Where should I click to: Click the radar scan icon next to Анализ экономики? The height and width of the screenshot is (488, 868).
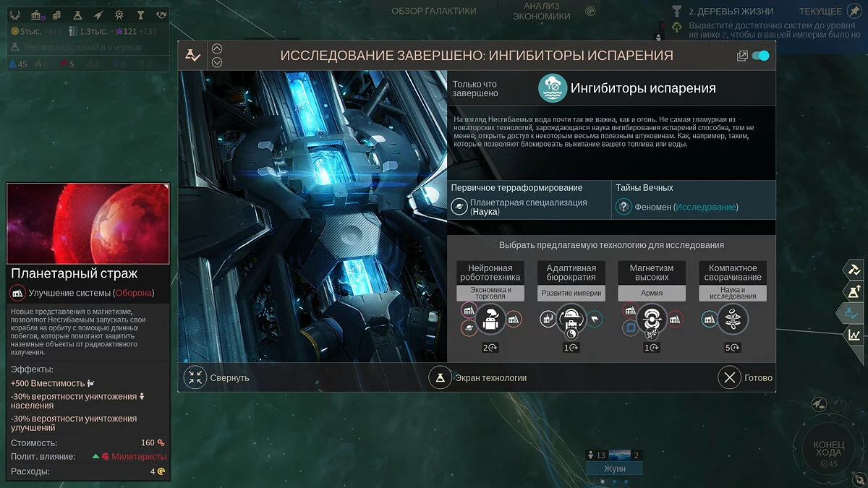pyautogui.click(x=591, y=11)
